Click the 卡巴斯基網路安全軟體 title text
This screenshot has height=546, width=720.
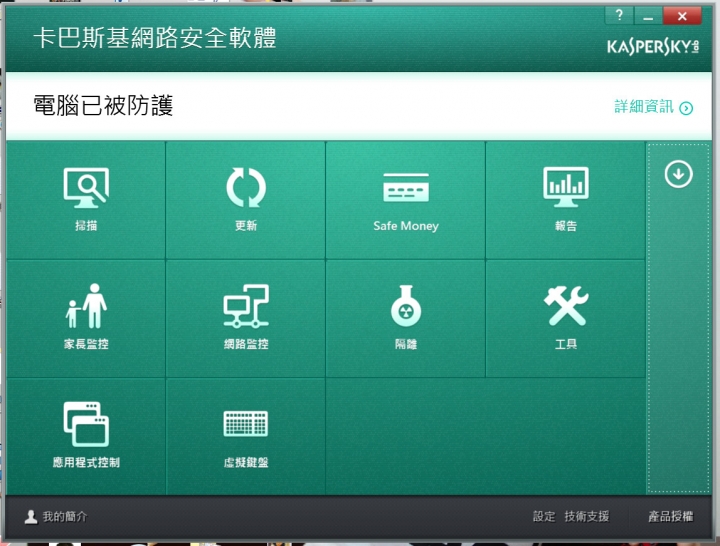(x=155, y=38)
